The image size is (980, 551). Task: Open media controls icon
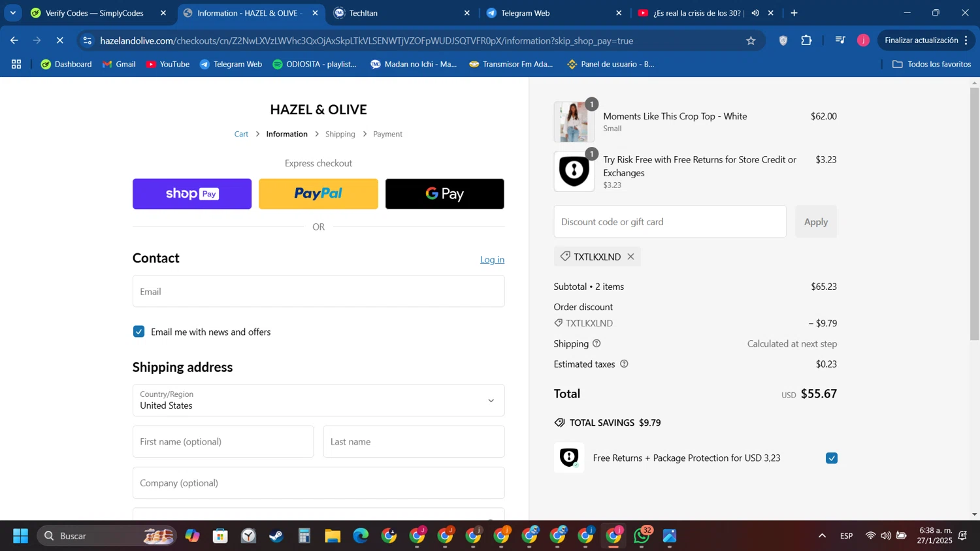click(840, 40)
